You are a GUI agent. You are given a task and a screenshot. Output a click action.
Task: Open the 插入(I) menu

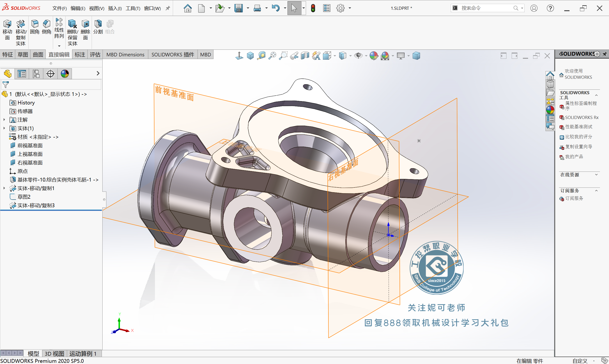point(115,8)
